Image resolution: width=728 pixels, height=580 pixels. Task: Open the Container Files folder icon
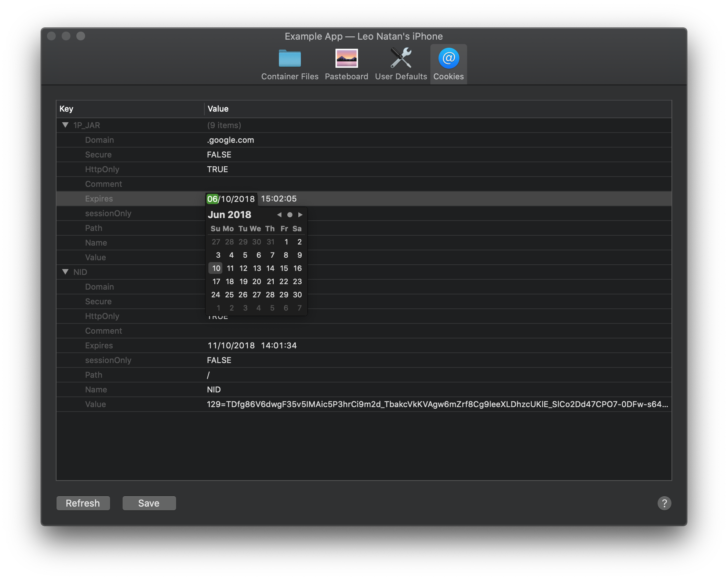tap(290, 59)
